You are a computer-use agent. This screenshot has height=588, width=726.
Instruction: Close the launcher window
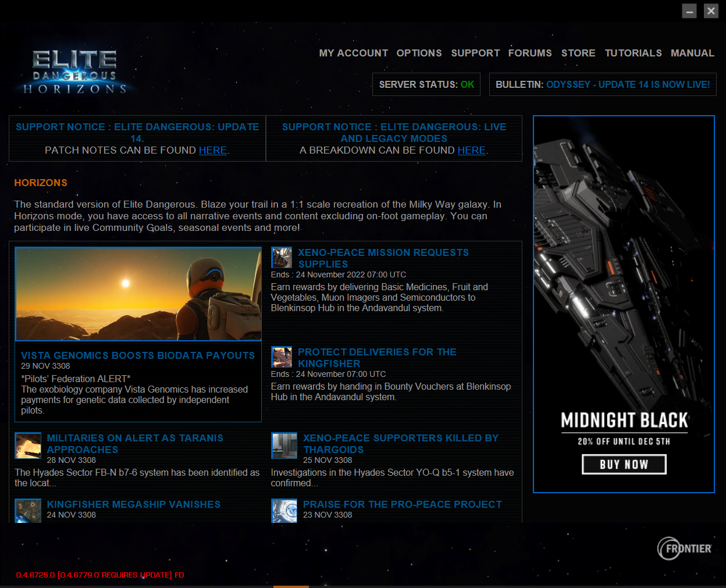(711, 11)
